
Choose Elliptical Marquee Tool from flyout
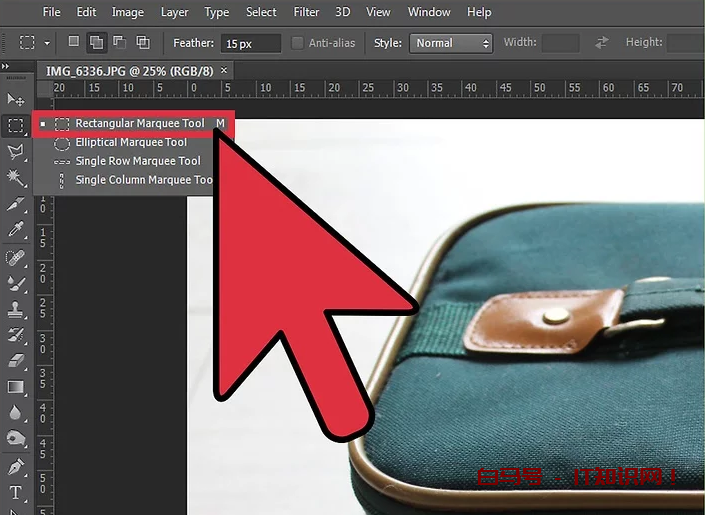pos(130,142)
